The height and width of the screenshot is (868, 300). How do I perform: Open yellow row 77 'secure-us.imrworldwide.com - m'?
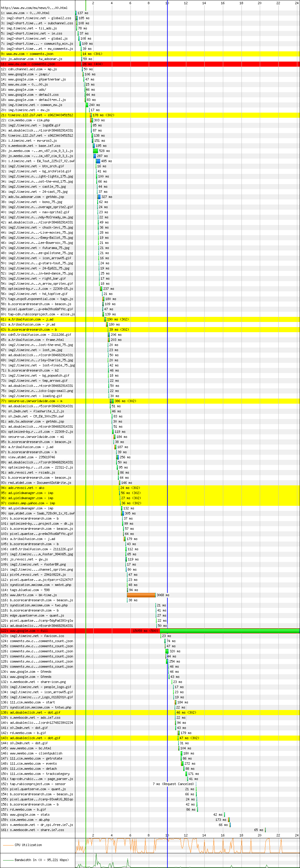tap(150, 401)
